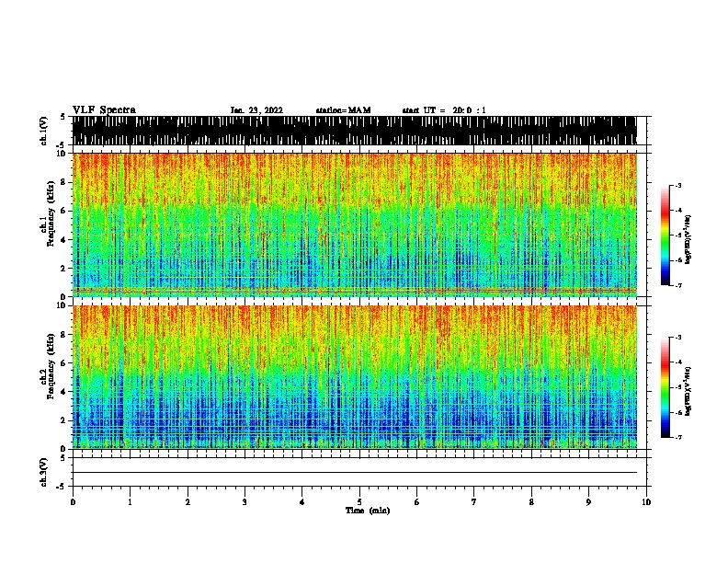Click the "-7" label on ch.2 color bar
Image resolution: width=728 pixels, height=563 pixels.
677,437
